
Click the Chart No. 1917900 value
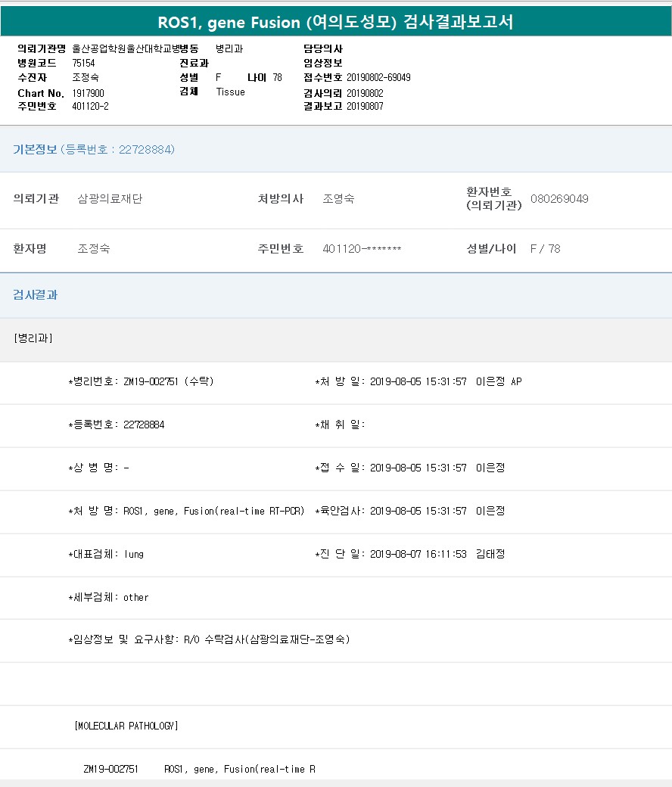click(88, 93)
